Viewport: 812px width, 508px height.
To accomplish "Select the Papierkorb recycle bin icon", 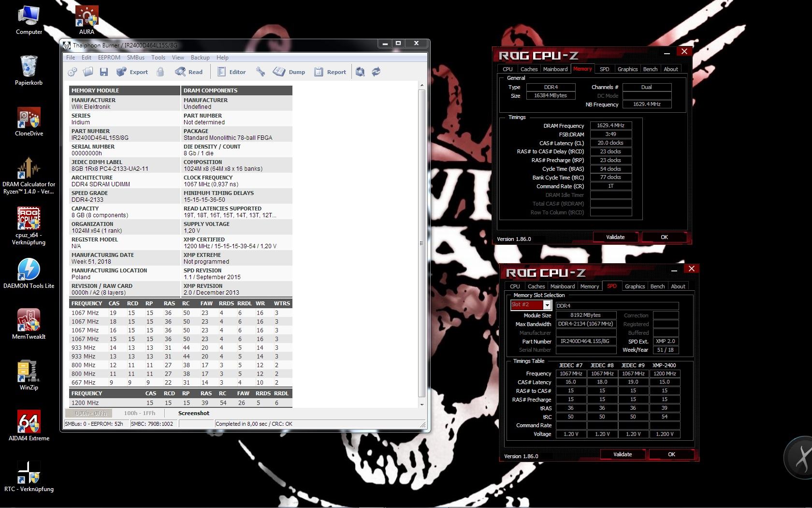I will coord(29,70).
